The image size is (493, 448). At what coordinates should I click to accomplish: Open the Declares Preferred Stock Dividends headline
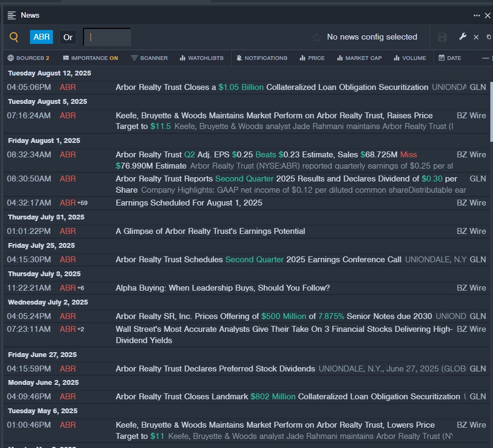(215, 368)
